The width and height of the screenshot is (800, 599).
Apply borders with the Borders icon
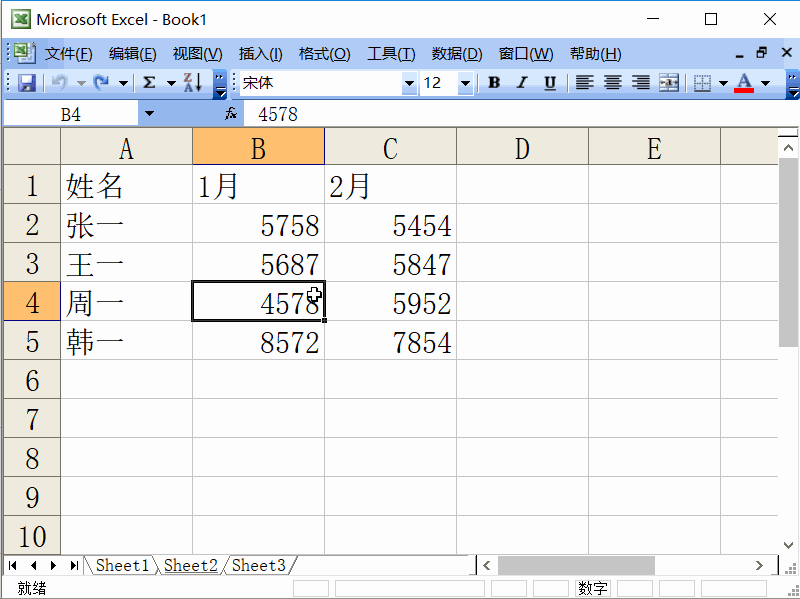click(703, 83)
